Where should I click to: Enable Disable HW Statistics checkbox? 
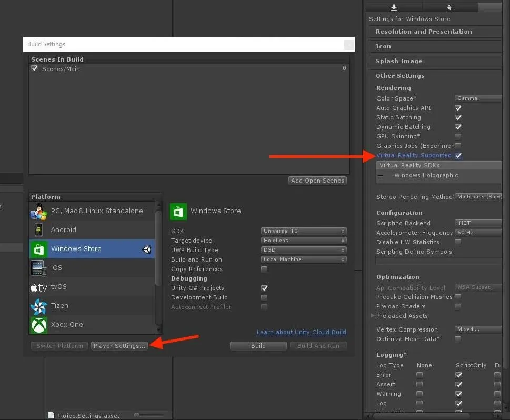[x=458, y=242]
